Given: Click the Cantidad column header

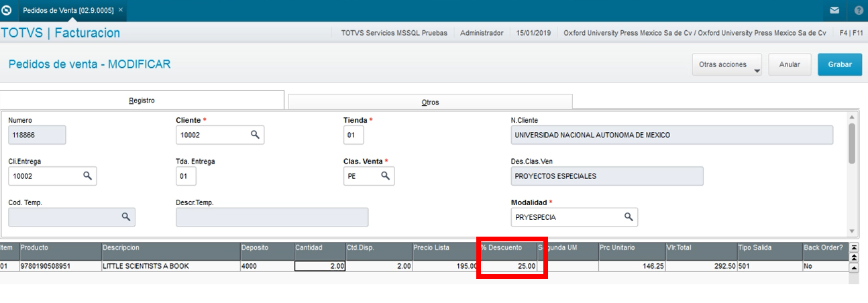Looking at the screenshot, I should [x=319, y=251].
